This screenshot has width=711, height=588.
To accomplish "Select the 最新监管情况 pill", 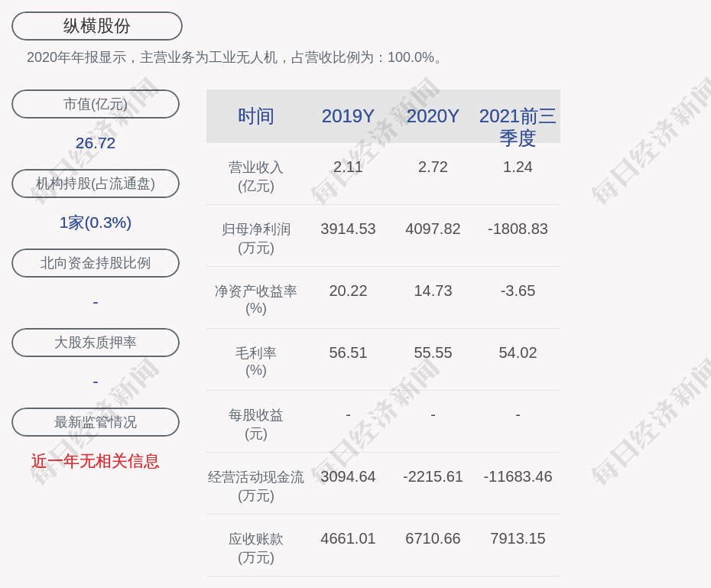I will 96,422.
